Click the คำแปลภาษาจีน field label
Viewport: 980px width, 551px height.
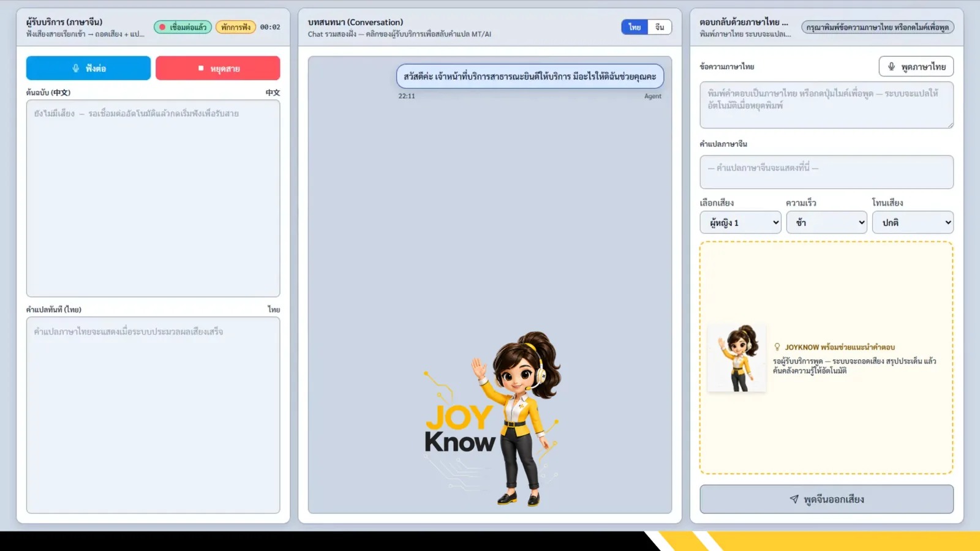723,144
